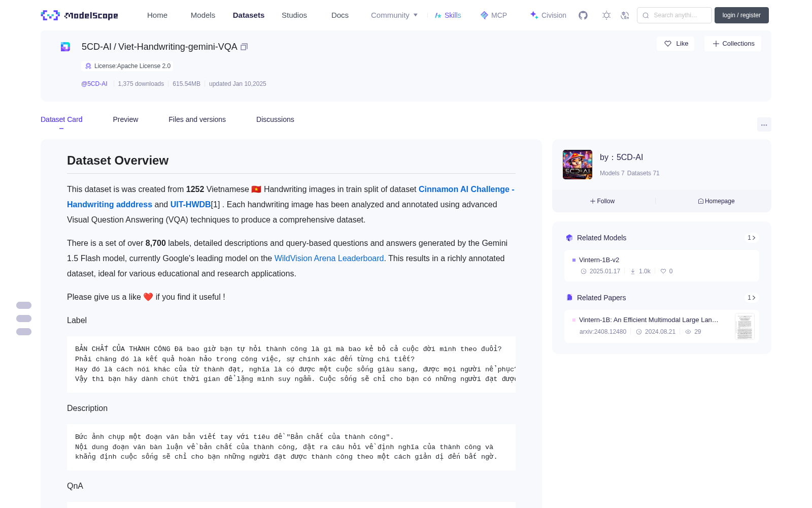This screenshot has width=812, height=508.
Task: Click the heart icon on Like button
Action: pos(668,44)
